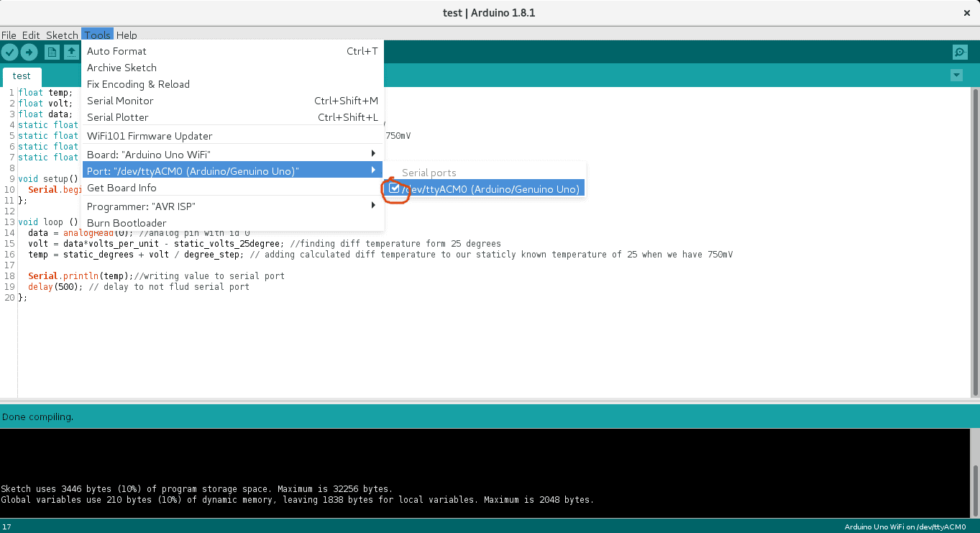Select Auto Format from the Tools menu
Screen dimensions: 980x533
pos(116,51)
